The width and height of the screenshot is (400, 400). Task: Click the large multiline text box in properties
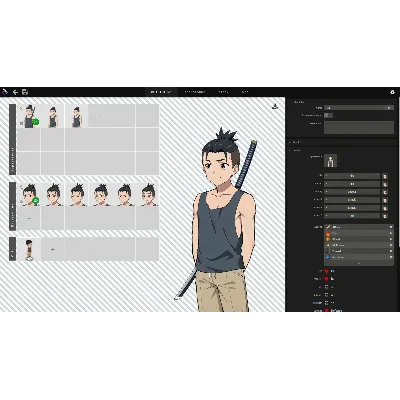[359, 128]
